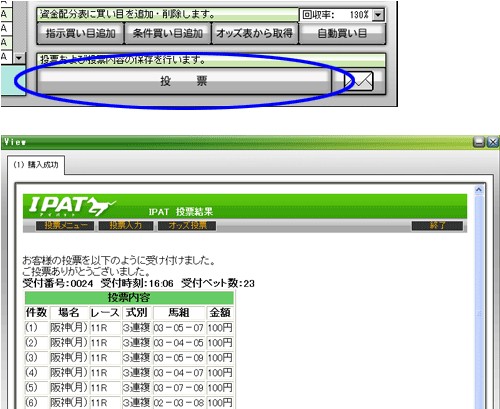Select bet row (1) 03-05-07

(x=129, y=328)
